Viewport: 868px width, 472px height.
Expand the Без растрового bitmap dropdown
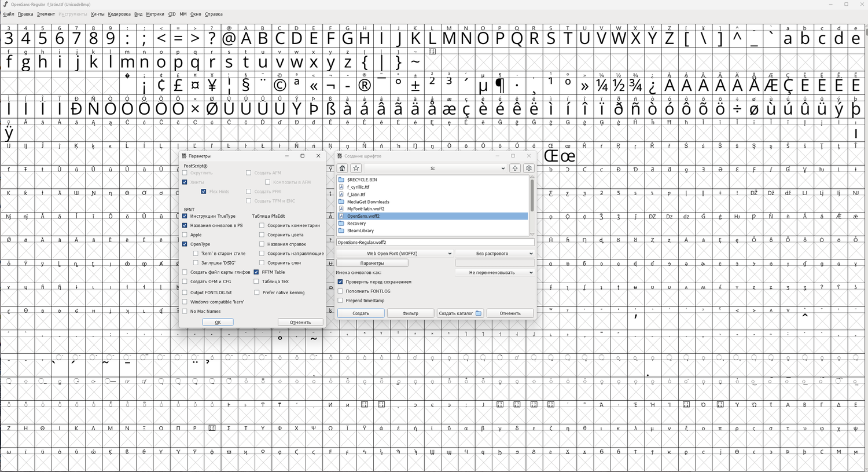pos(495,254)
